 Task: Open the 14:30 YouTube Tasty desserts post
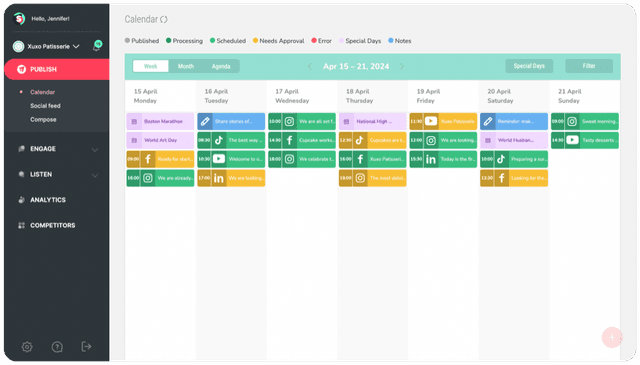585,140
